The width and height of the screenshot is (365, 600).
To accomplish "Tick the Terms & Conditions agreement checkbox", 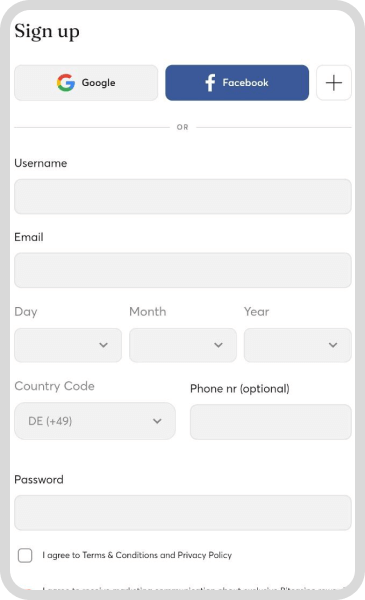I will pyautogui.click(x=25, y=555).
